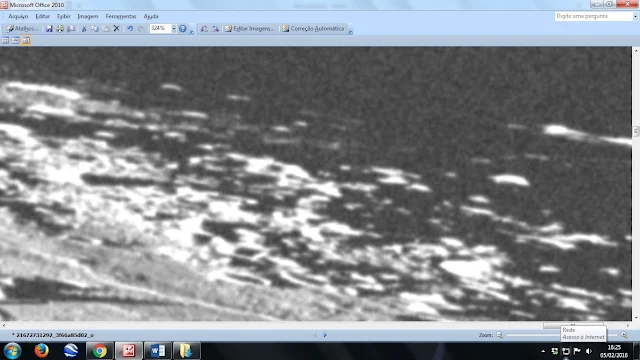Click the file name 21672711292_3f66a85d02_o
The height and width of the screenshot is (360, 640).
[55, 335]
